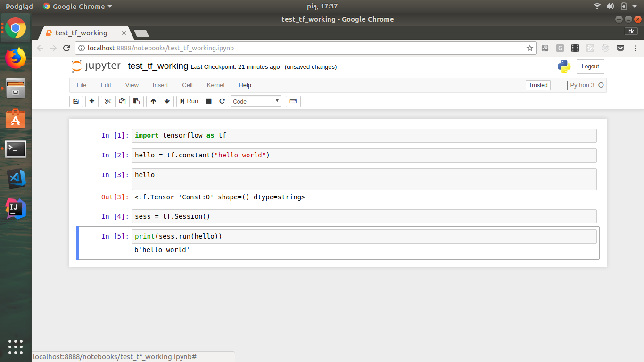
Task: Interrupt the kernel with the stop icon
Action: (x=207, y=101)
